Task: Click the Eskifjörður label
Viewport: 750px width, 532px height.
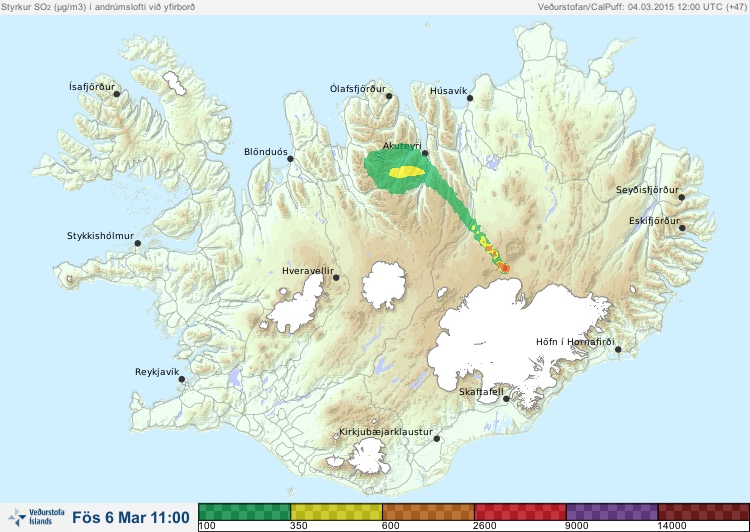Action: click(x=654, y=221)
